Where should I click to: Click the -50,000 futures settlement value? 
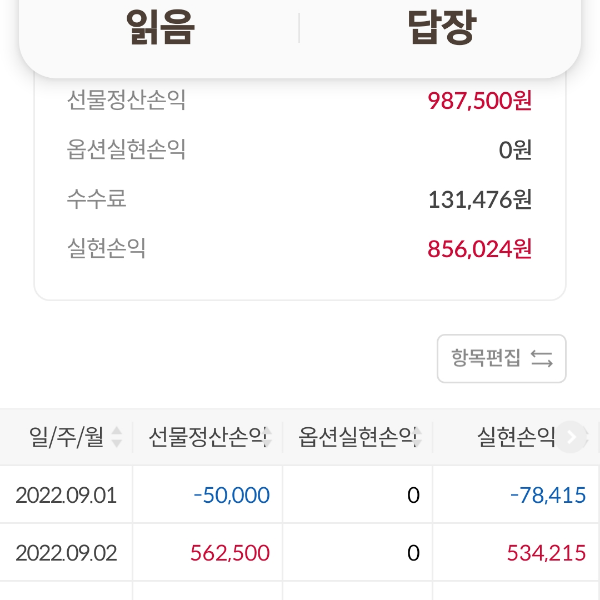[x=232, y=495]
